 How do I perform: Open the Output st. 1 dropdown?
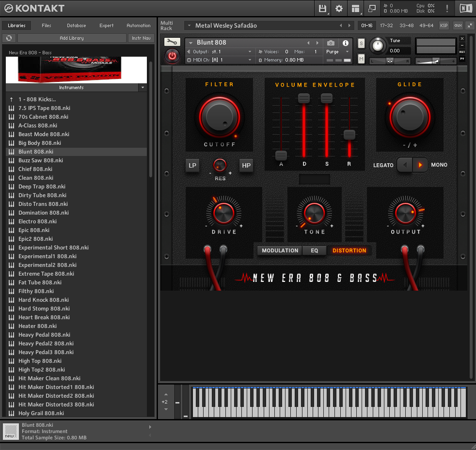[250, 51]
